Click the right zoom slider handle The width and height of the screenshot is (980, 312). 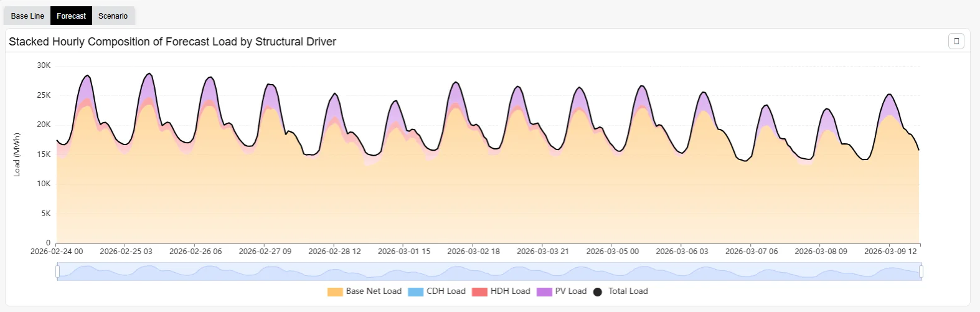[x=921, y=272]
